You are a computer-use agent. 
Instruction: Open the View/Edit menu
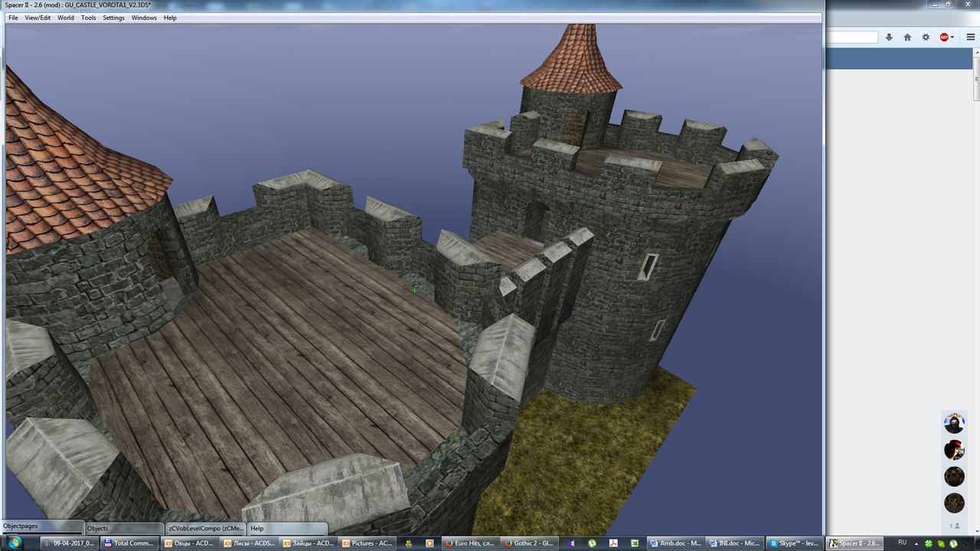[38, 18]
